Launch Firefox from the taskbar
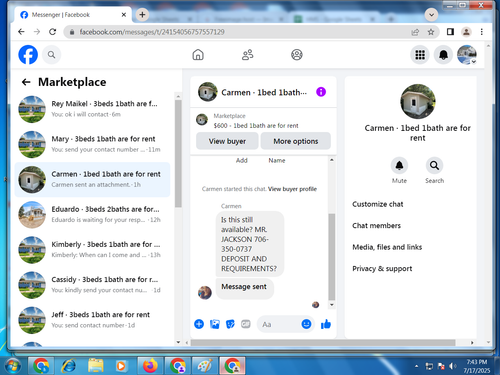The image size is (500, 375). tap(150, 366)
